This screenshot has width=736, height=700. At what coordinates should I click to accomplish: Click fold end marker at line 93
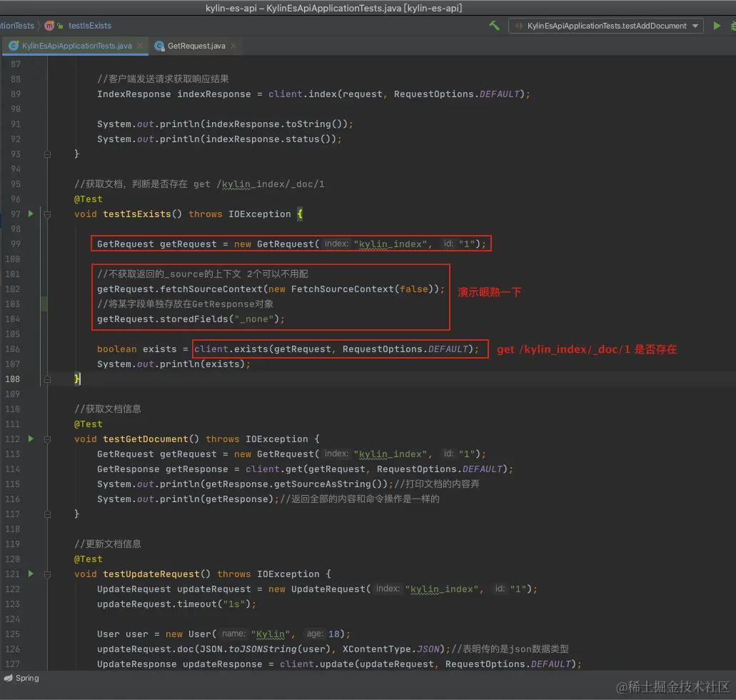click(47, 154)
